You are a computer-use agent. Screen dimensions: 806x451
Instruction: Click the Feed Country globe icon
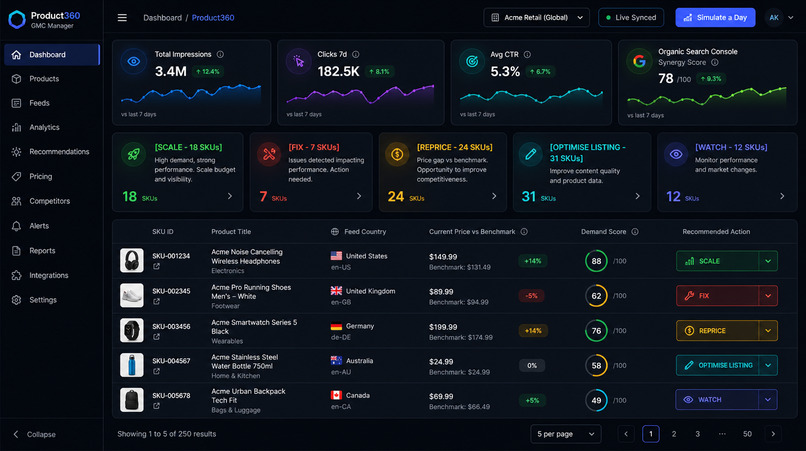pos(335,231)
